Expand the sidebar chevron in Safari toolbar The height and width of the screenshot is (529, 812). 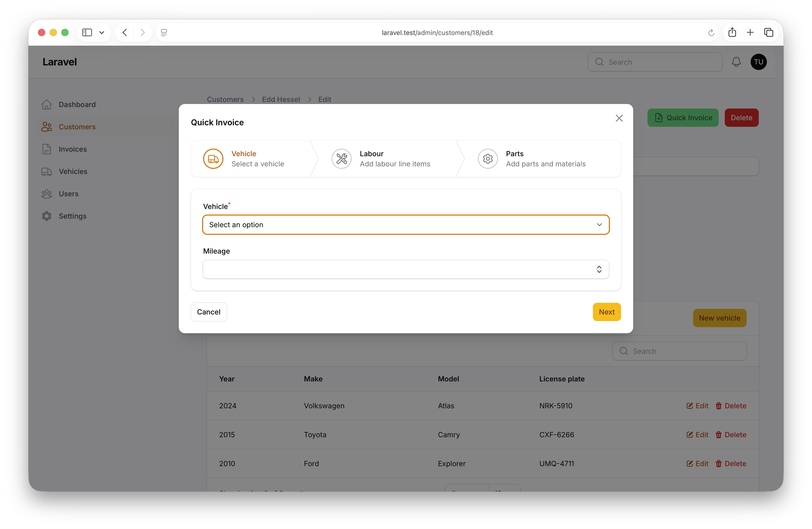click(102, 32)
